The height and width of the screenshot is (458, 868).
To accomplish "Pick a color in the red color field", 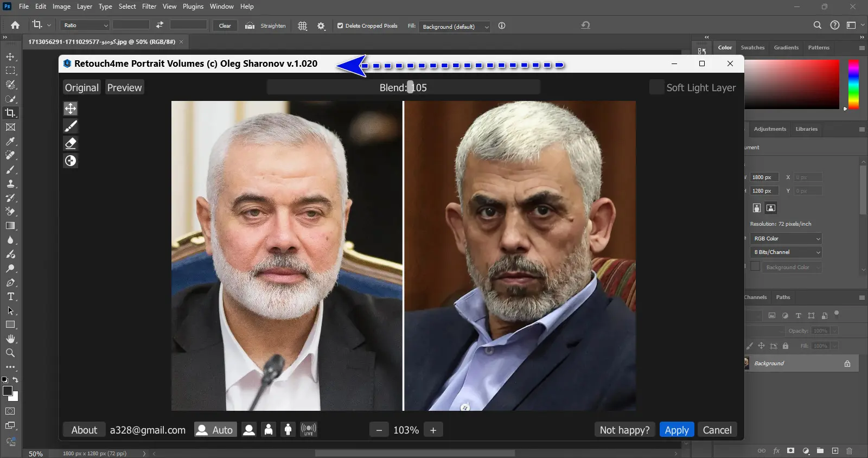I will coord(792,84).
